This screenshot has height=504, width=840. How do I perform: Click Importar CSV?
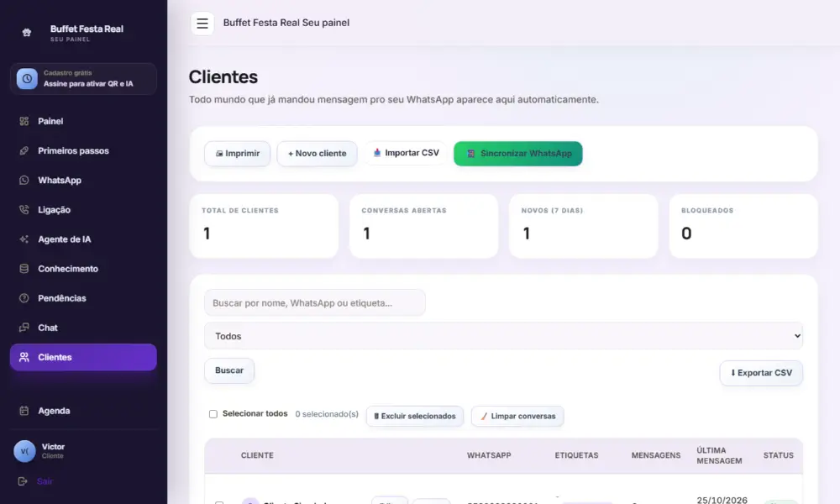click(x=406, y=153)
